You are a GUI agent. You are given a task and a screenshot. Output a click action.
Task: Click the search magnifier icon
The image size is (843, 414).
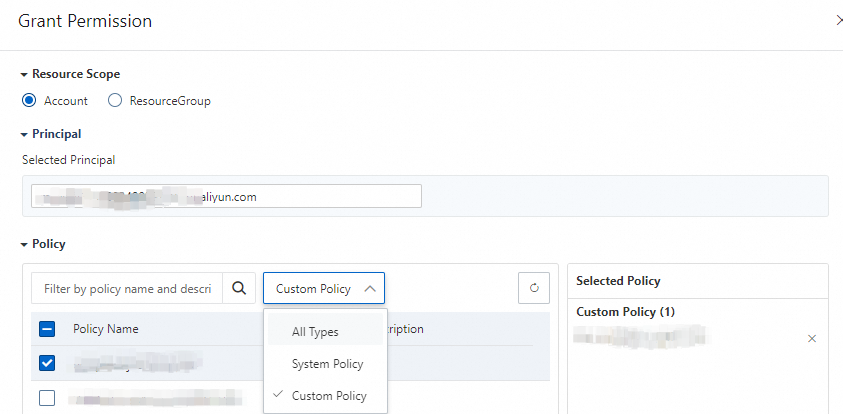(238, 289)
